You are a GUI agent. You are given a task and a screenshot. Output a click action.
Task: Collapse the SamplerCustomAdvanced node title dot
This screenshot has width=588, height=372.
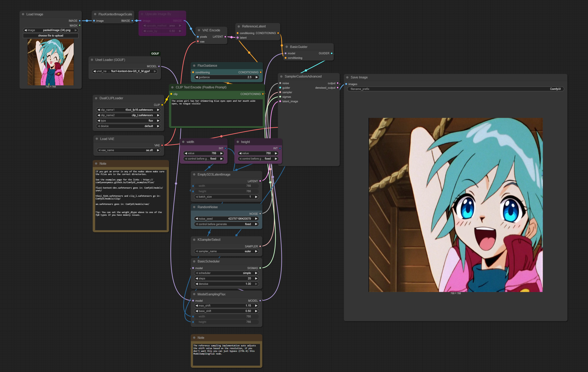[x=281, y=76]
